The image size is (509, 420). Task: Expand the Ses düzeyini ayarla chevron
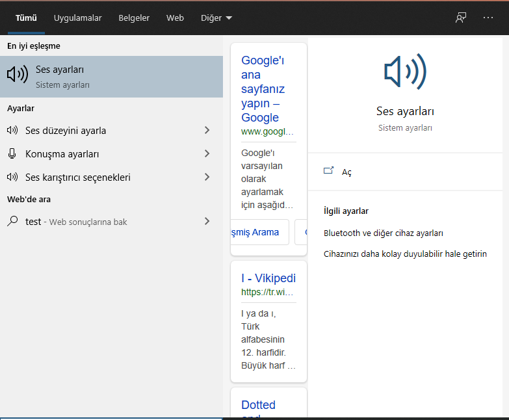(207, 131)
